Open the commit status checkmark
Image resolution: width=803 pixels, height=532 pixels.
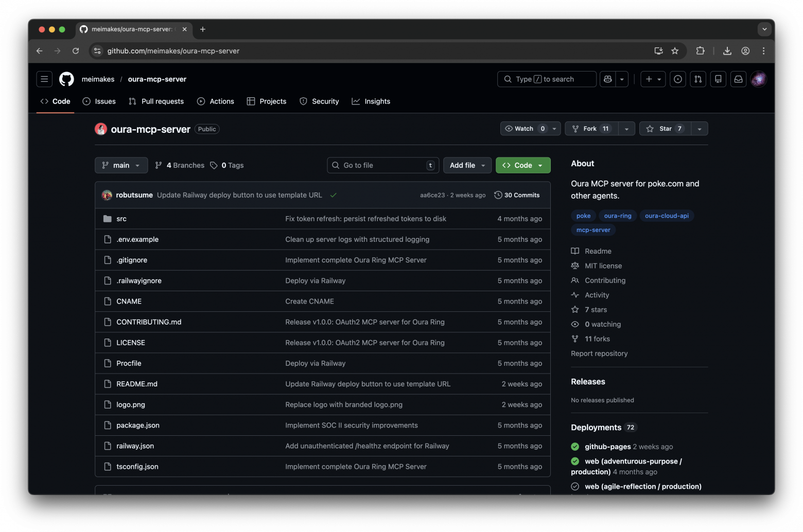pos(334,196)
